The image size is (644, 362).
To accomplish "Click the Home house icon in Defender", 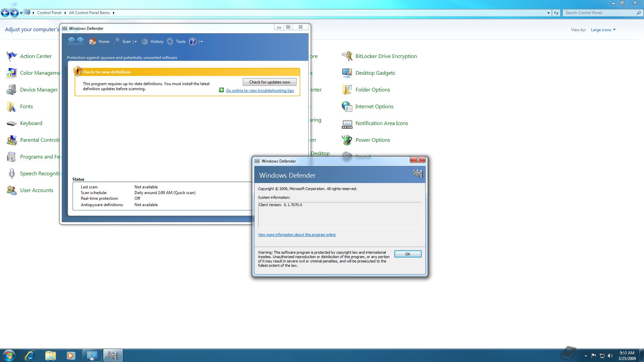I will [92, 42].
